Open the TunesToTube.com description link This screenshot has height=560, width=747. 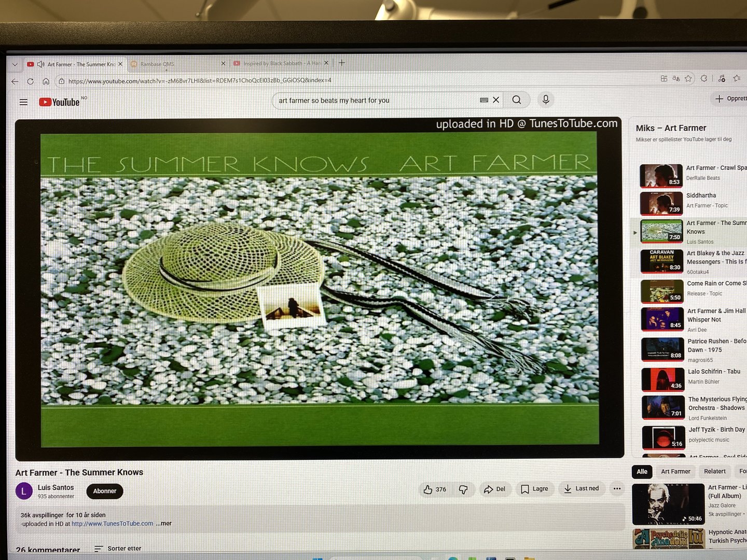[113, 524]
